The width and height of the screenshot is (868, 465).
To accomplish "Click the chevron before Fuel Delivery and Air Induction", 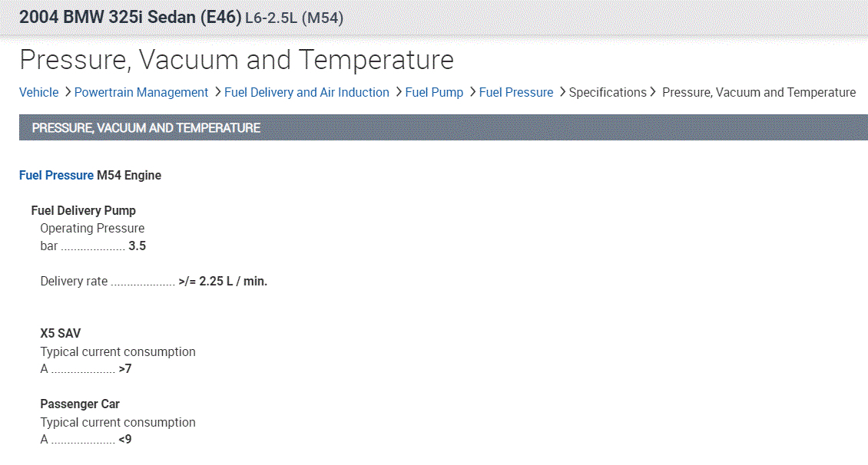I will pyautogui.click(x=217, y=92).
